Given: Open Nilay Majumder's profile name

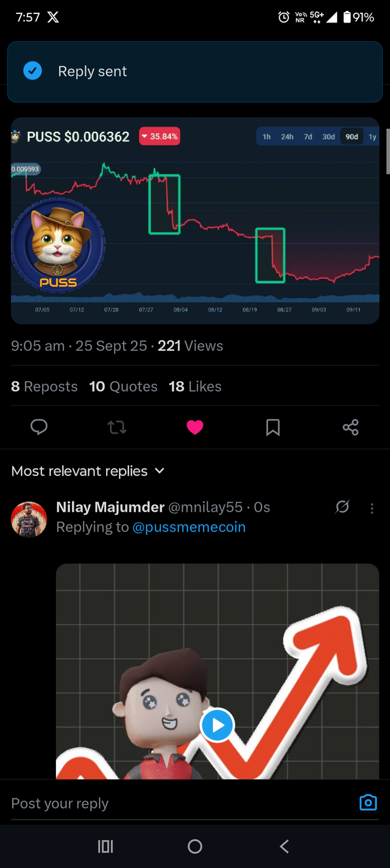Looking at the screenshot, I should [110, 507].
